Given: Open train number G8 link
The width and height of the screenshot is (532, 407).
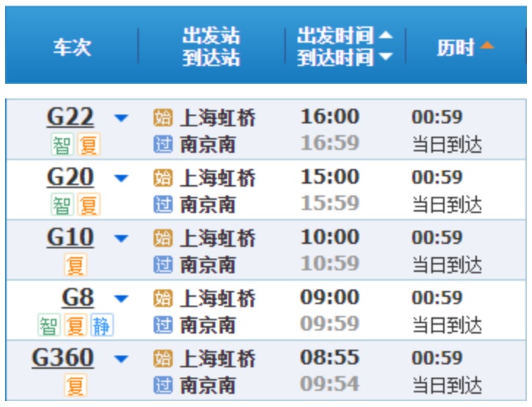Looking at the screenshot, I should 78,298.
